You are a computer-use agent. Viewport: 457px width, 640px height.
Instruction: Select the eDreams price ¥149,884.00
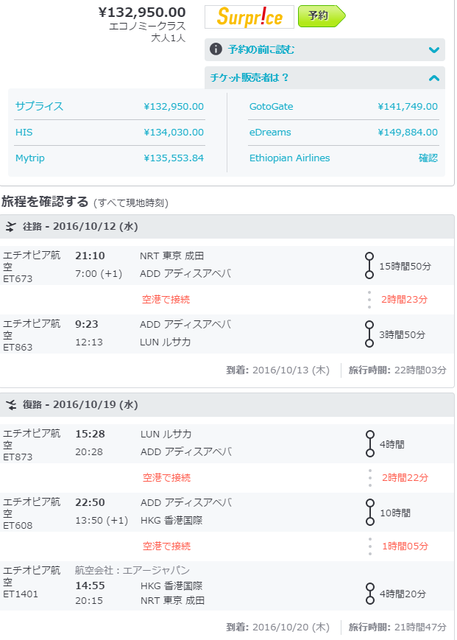(408, 132)
